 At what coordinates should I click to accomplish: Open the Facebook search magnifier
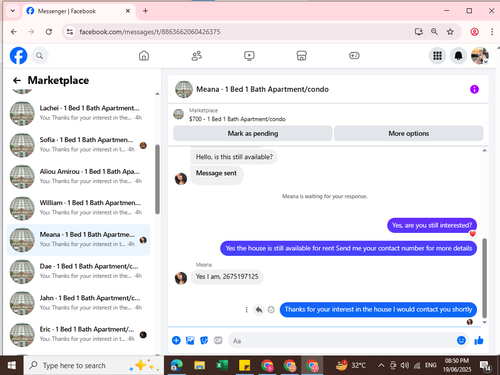(40, 56)
